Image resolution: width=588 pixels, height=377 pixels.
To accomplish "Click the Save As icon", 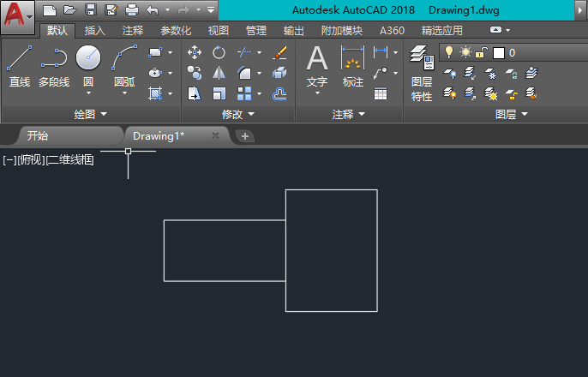I will pyautogui.click(x=111, y=10).
